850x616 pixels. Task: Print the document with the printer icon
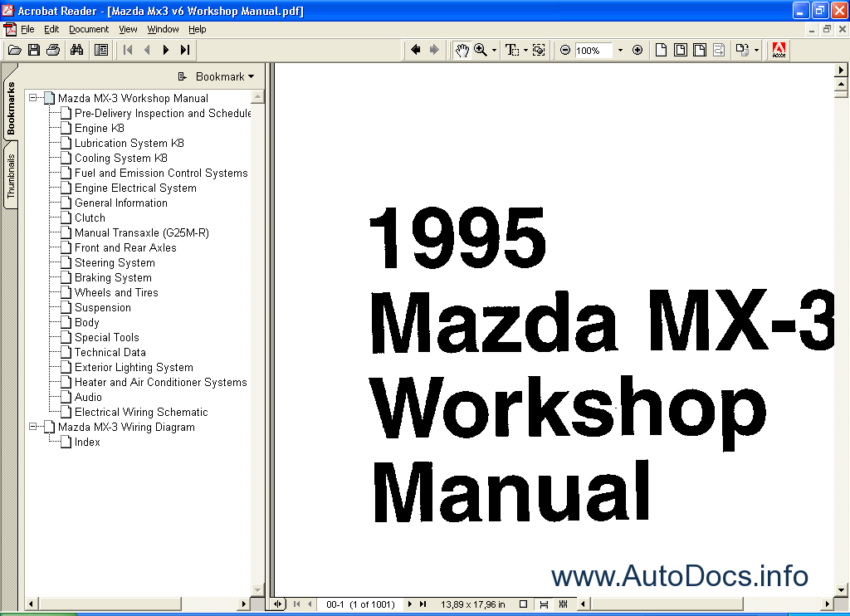point(53,51)
